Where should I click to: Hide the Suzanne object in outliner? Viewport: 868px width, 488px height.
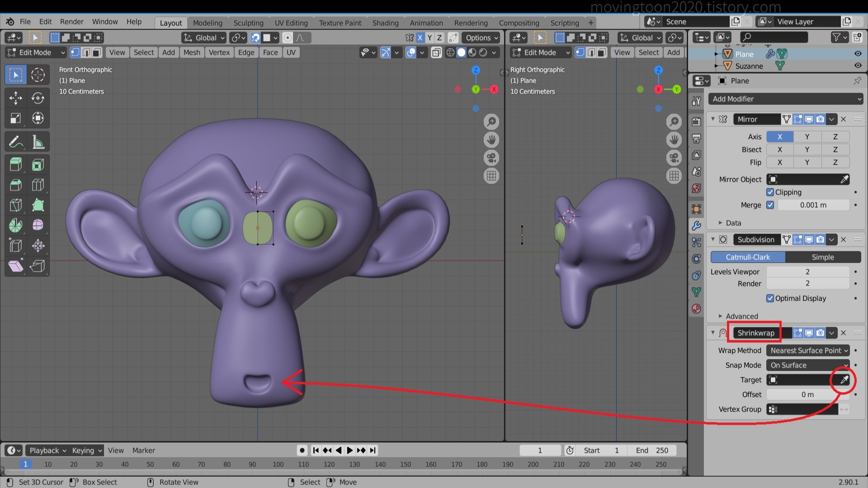click(x=858, y=66)
